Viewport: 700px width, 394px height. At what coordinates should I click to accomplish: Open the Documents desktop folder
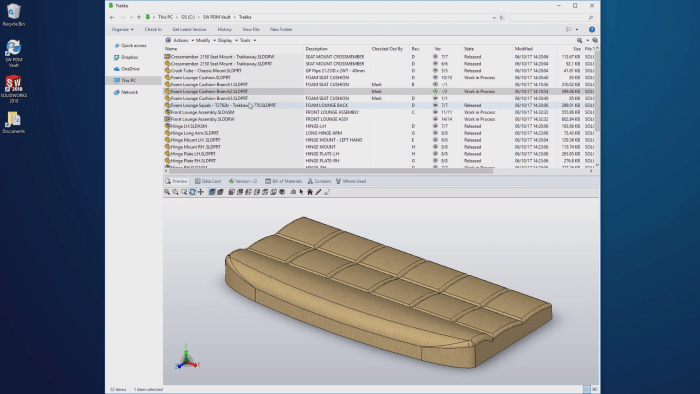(13, 122)
